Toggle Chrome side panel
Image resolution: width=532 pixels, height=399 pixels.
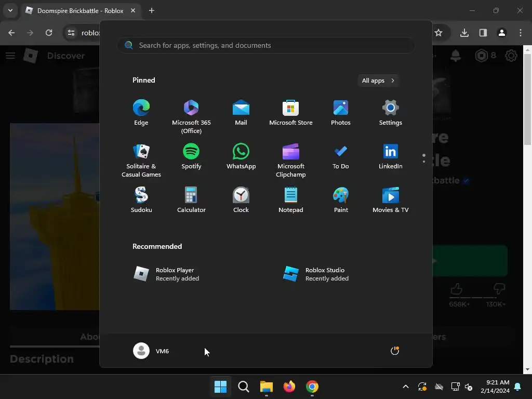[x=483, y=33]
